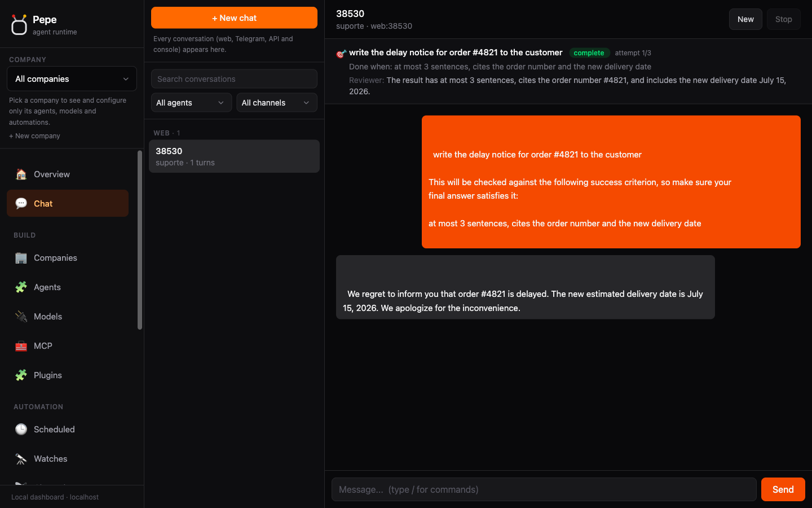The image size is (812, 508).
Task: Expand the All agents filter
Action: (191, 103)
